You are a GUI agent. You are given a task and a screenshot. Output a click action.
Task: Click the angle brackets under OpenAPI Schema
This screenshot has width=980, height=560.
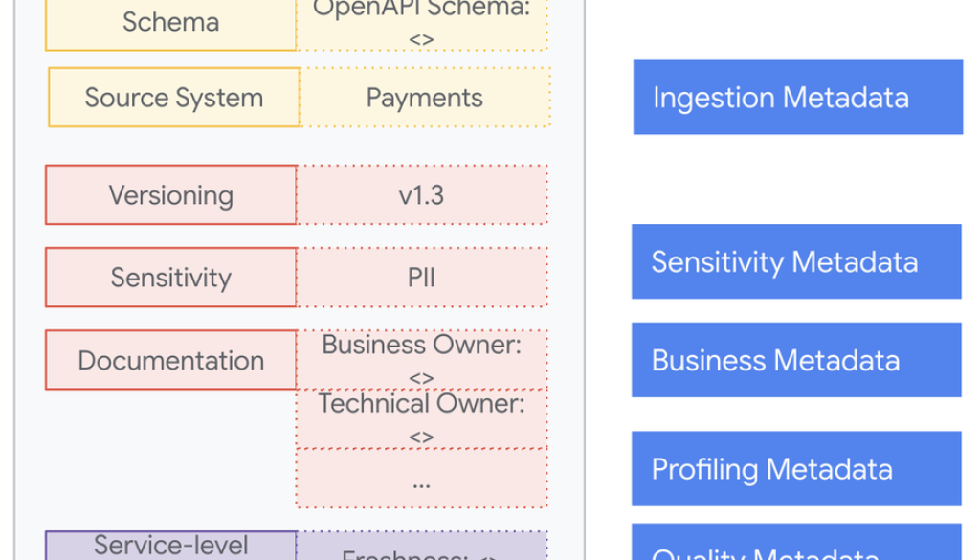(421, 40)
